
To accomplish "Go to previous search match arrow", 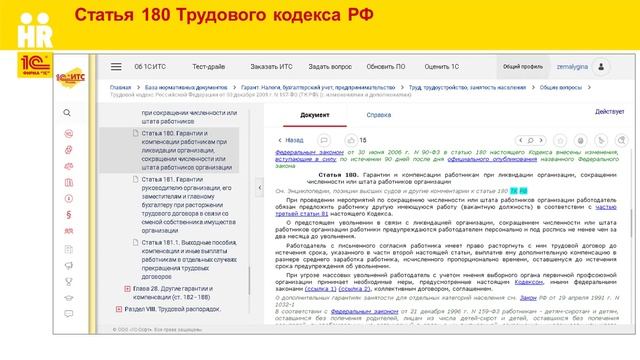I will 520,140.
